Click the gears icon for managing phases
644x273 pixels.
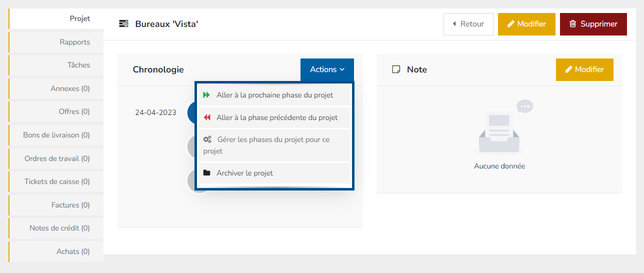207,139
